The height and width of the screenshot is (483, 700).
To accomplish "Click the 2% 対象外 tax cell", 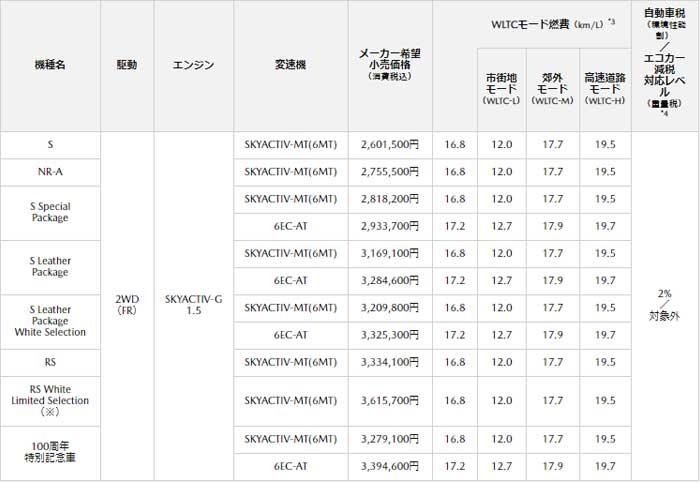I will pyautogui.click(x=664, y=305).
